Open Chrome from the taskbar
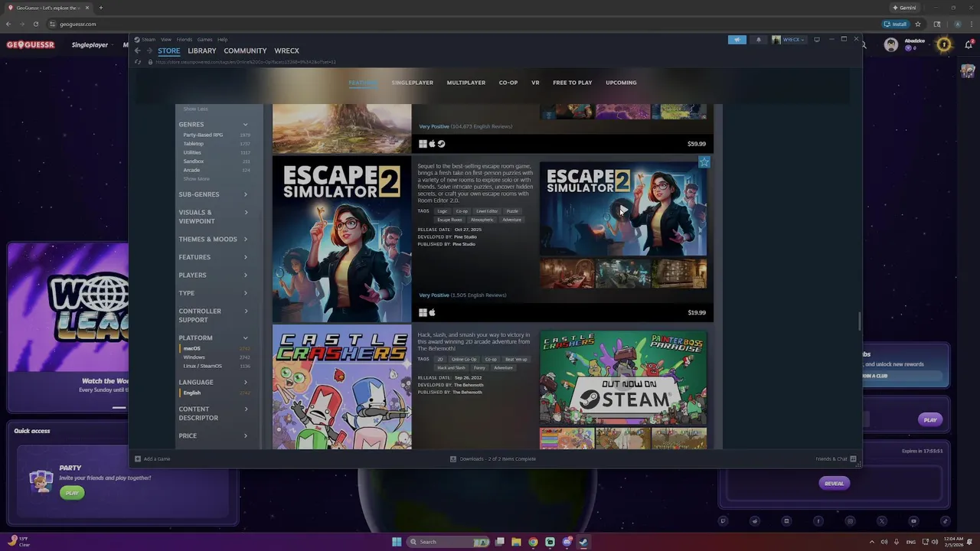 coord(533,542)
